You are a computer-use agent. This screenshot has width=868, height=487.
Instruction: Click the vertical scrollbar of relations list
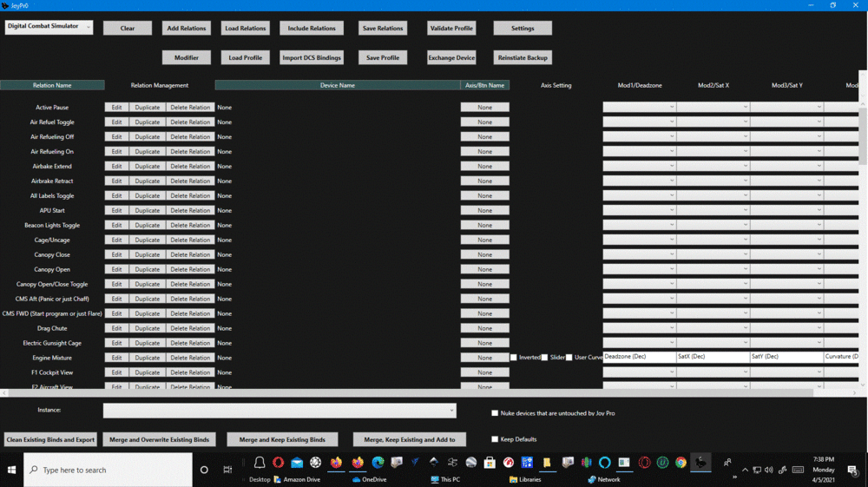click(x=863, y=135)
